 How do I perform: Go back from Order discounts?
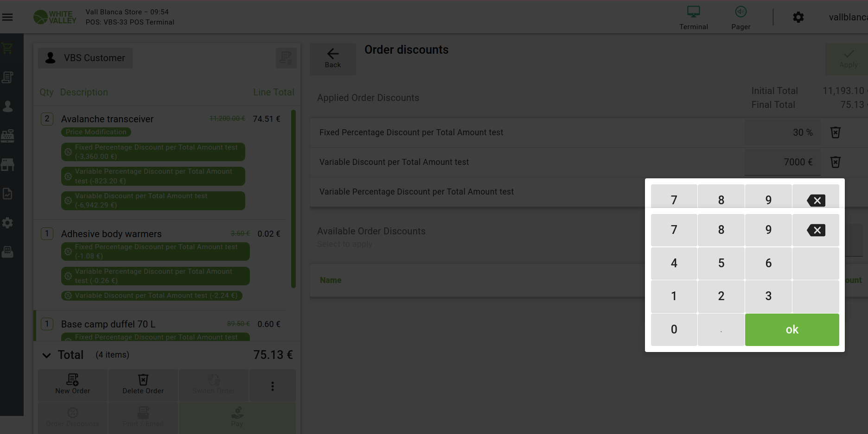(x=332, y=58)
